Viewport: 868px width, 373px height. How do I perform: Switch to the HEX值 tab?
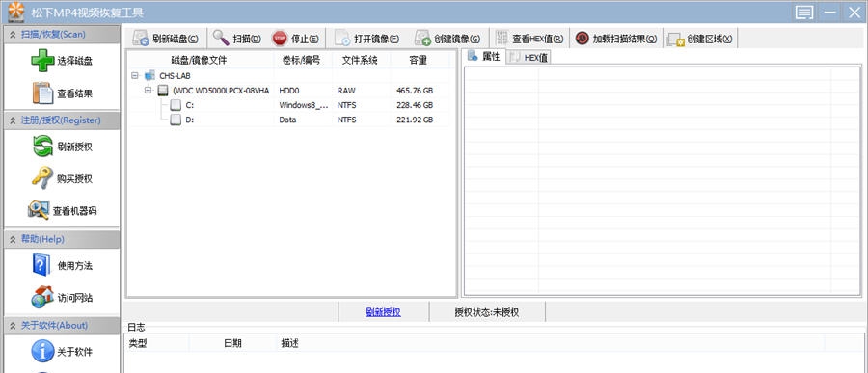click(x=529, y=57)
